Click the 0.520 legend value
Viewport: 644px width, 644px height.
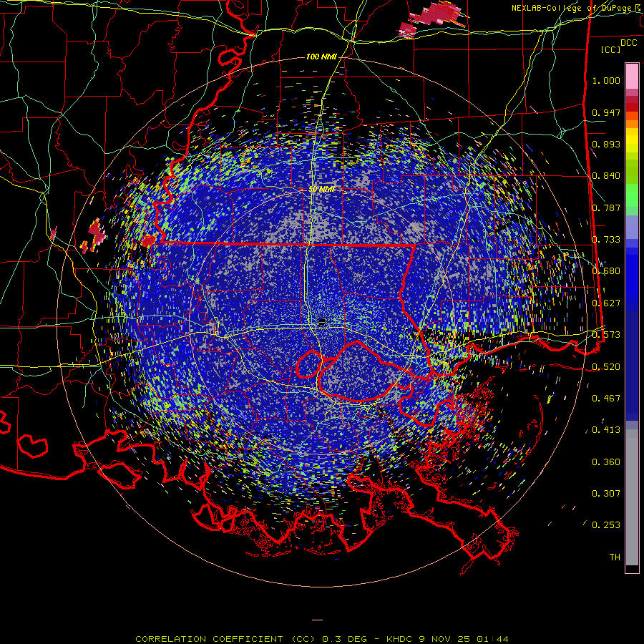point(606,367)
